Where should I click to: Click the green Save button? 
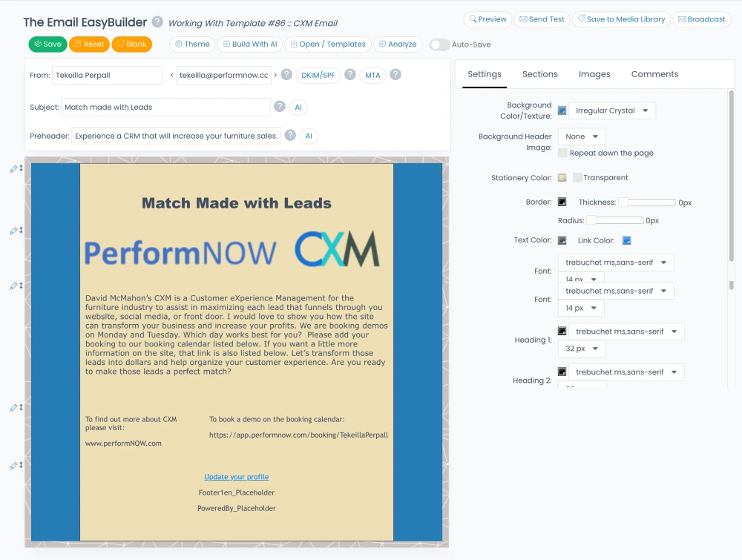[47, 45]
